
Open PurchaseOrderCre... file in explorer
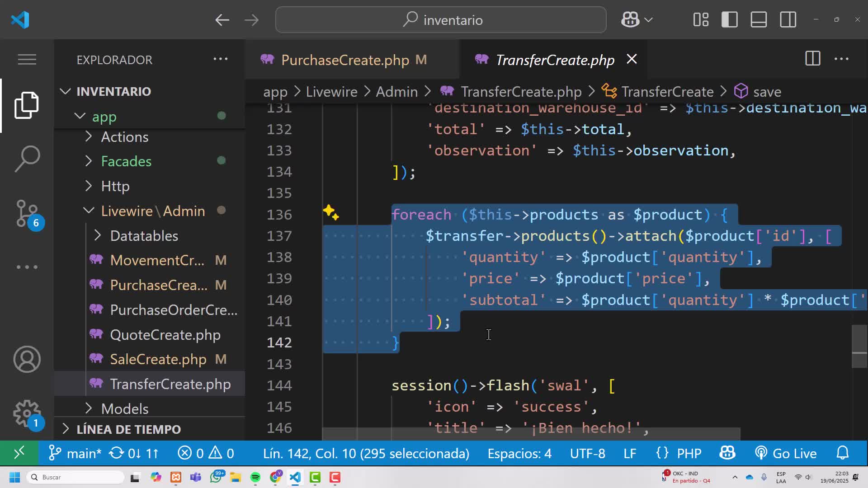click(174, 310)
